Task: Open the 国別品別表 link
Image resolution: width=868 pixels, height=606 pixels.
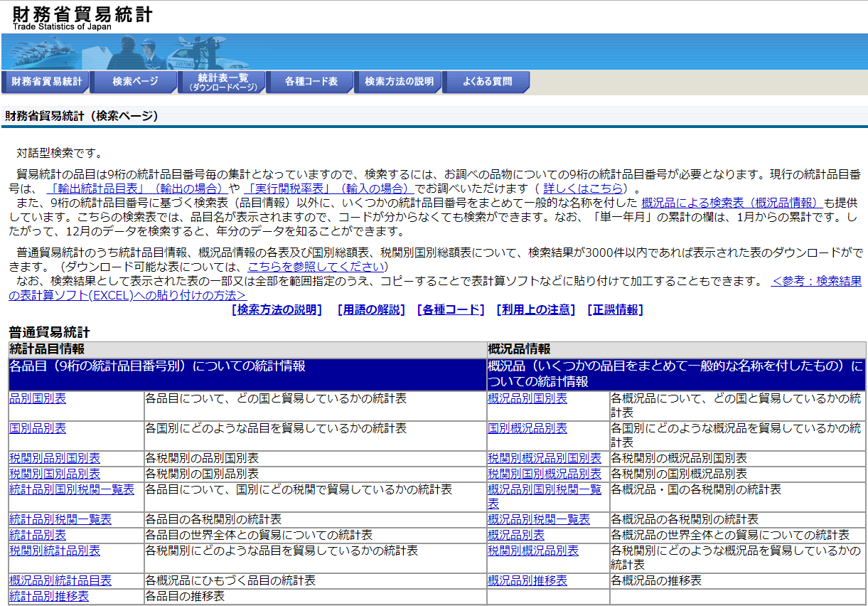Action: pyautogui.click(x=38, y=428)
